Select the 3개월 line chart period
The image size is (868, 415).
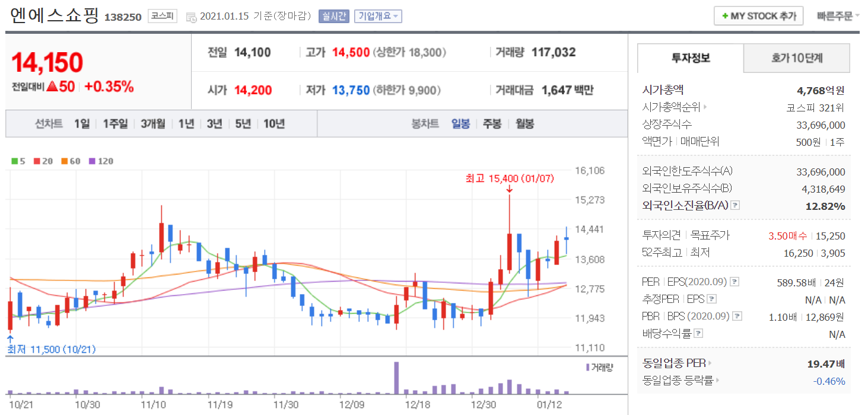click(x=153, y=123)
